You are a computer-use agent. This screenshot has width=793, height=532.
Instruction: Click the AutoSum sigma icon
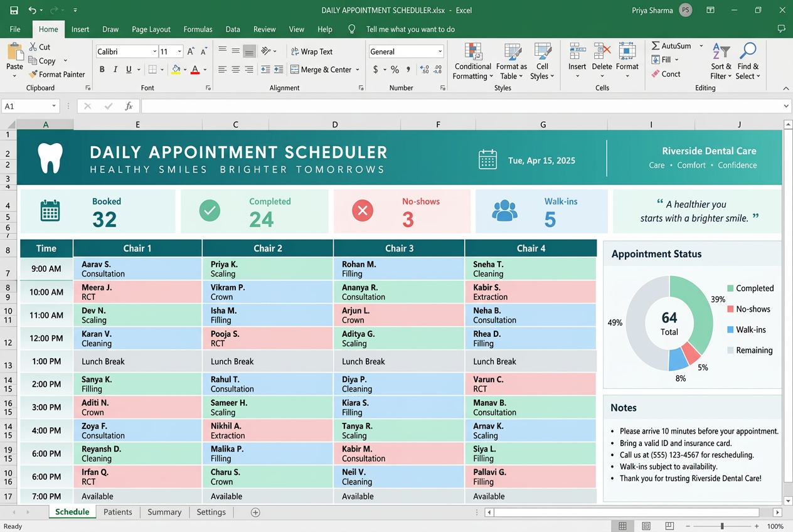[x=655, y=46]
